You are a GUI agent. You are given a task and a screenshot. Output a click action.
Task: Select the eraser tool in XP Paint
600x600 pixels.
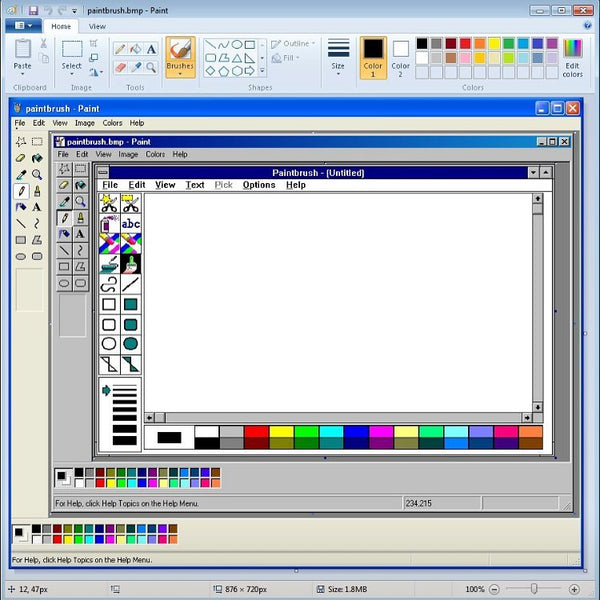[21, 158]
